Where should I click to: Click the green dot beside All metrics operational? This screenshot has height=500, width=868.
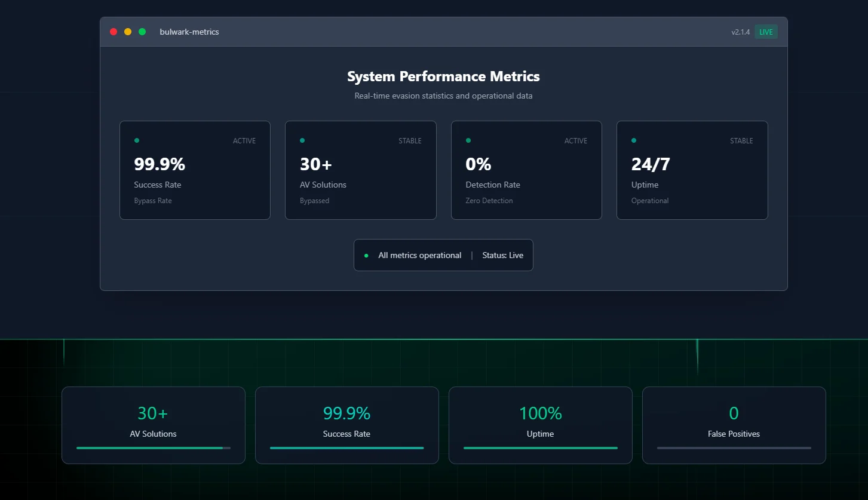pyautogui.click(x=366, y=256)
